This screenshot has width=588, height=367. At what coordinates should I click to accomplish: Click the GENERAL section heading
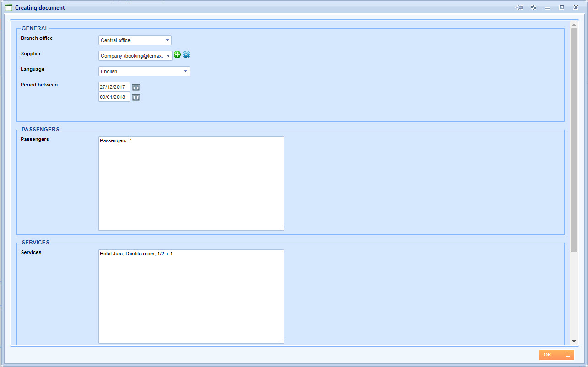35,28
